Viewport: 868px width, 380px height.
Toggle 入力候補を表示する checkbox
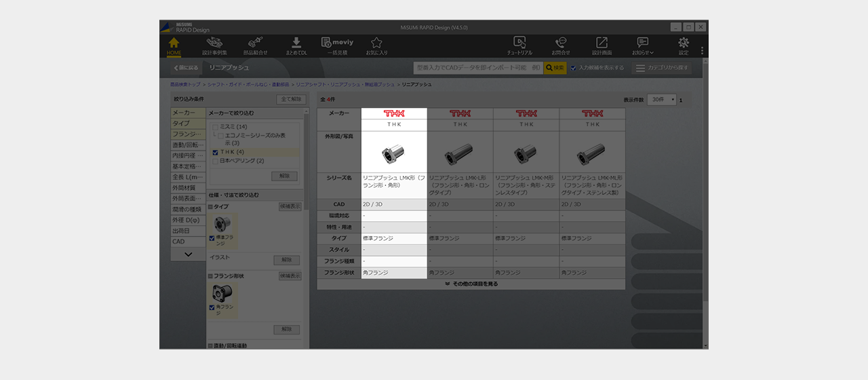(x=574, y=68)
